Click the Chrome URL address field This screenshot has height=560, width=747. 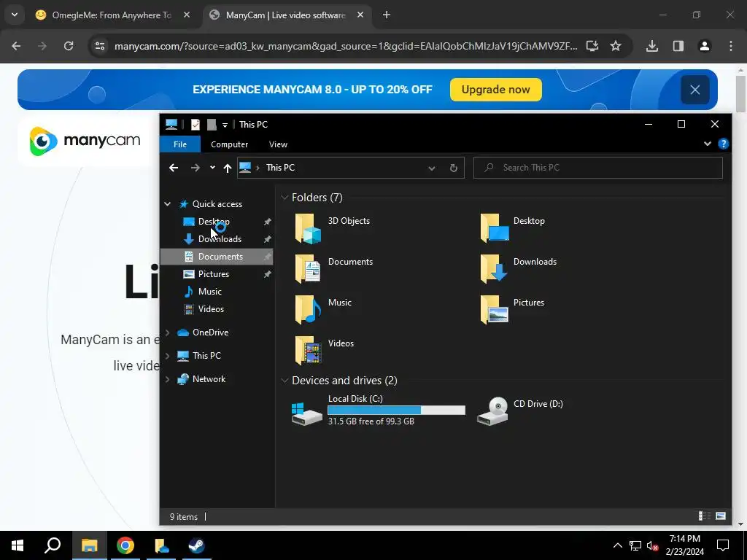pyautogui.click(x=345, y=46)
